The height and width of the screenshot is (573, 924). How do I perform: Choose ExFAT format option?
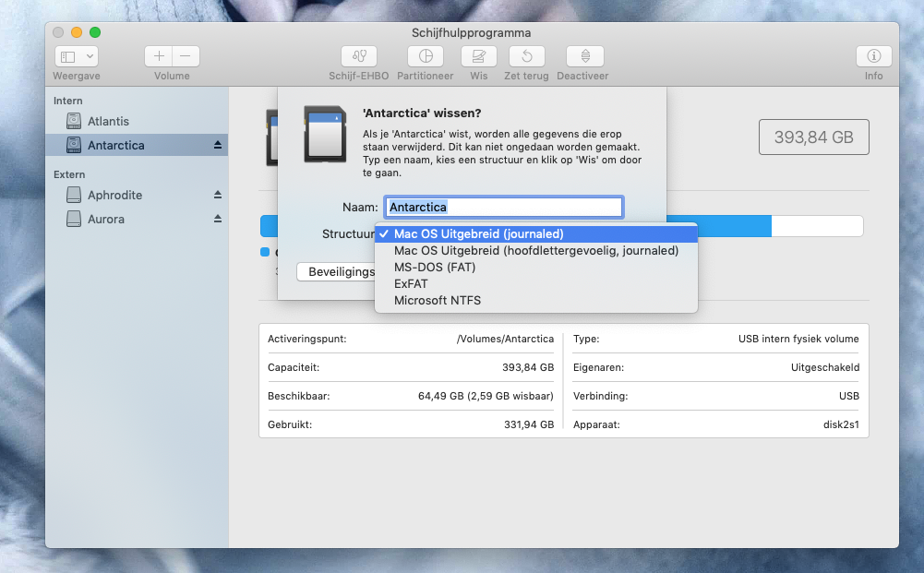click(536, 283)
